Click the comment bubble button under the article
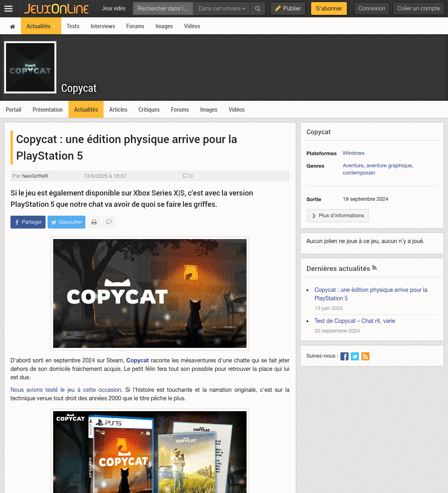 [109, 222]
